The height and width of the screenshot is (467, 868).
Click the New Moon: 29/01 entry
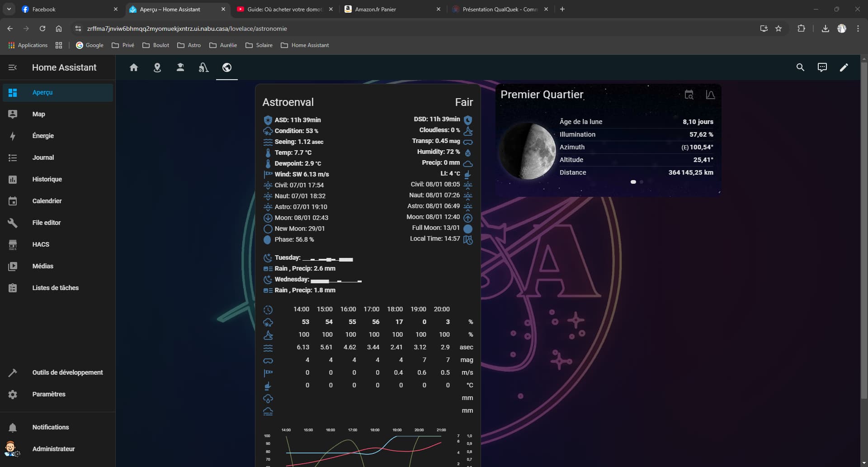point(299,229)
